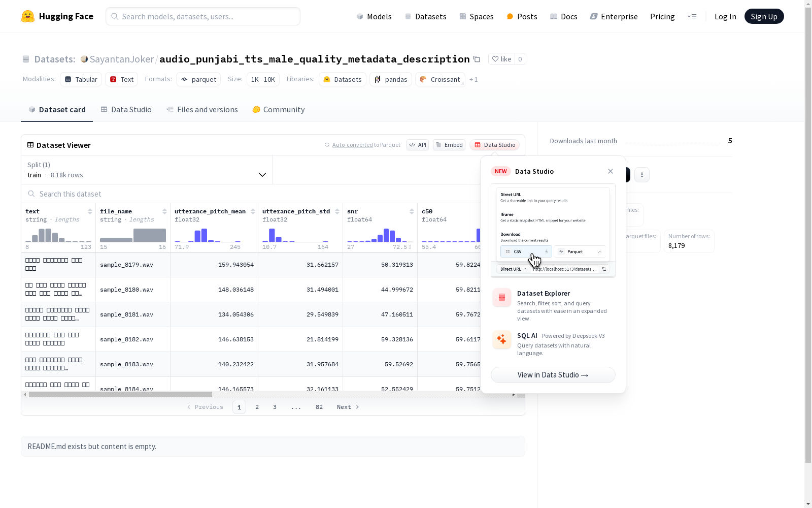Open the three-dot more options menu
Image resolution: width=812 pixels, height=508 pixels.
point(642,175)
